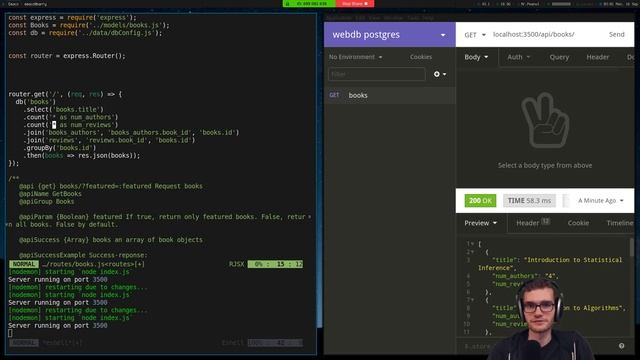Collapse JSON object at line 2
The height and width of the screenshot is (360, 640).
point(472,252)
